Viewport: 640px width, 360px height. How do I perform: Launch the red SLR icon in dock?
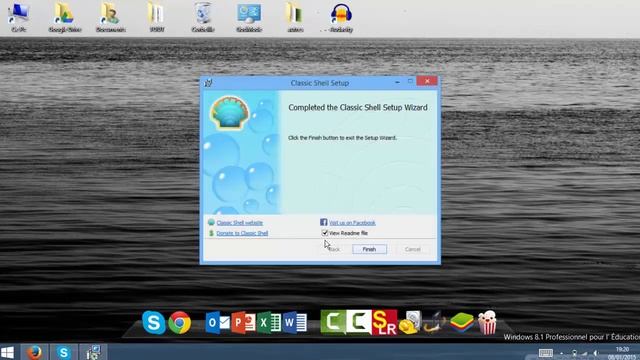384,322
